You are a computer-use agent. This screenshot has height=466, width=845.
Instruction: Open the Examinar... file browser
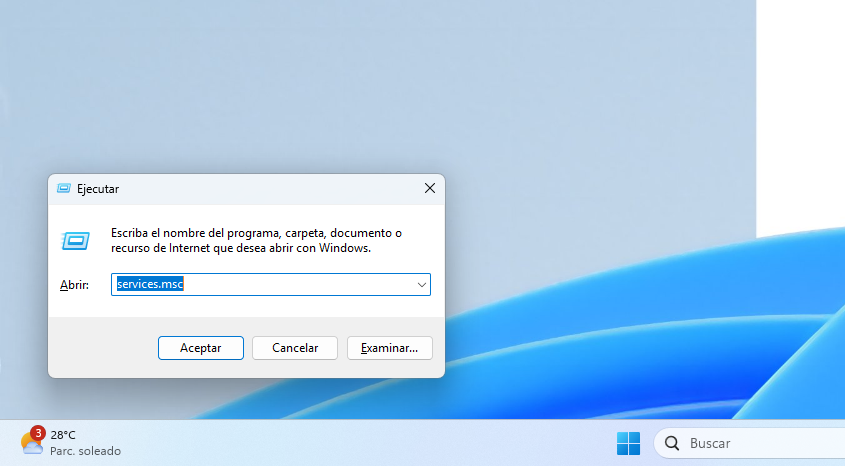click(389, 348)
